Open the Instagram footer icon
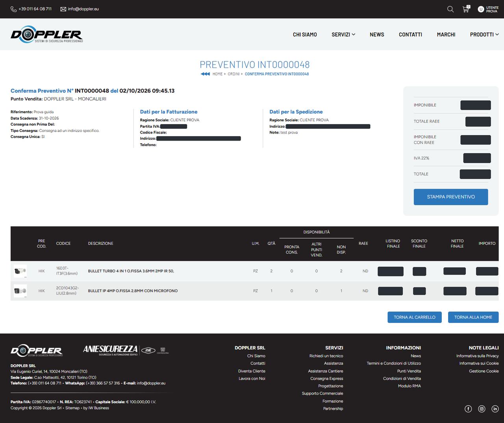The width and height of the screenshot is (504, 423). pos(482,409)
